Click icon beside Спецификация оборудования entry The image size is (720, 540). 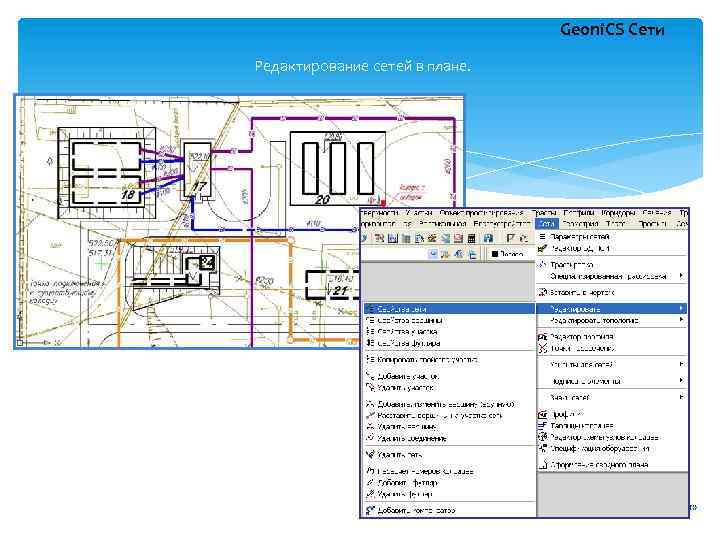[543, 449]
